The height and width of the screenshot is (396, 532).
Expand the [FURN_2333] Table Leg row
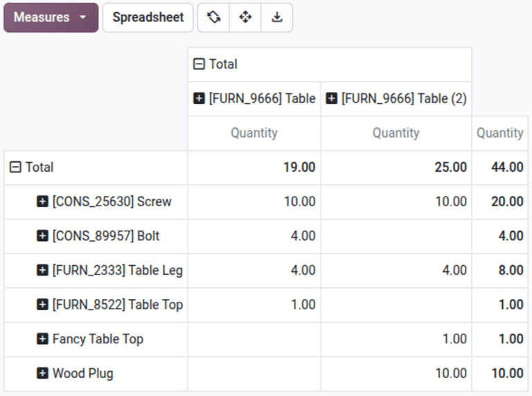pos(96,271)
